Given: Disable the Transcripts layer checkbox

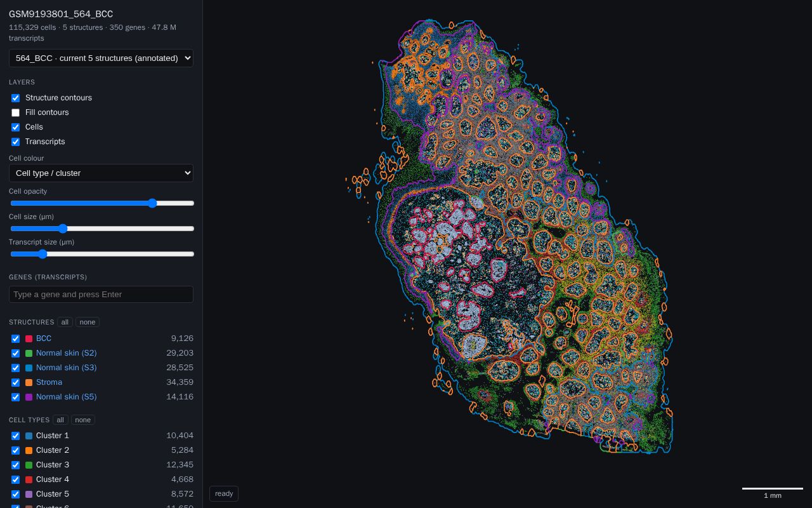Looking at the screenshot, I should (16, 142).
